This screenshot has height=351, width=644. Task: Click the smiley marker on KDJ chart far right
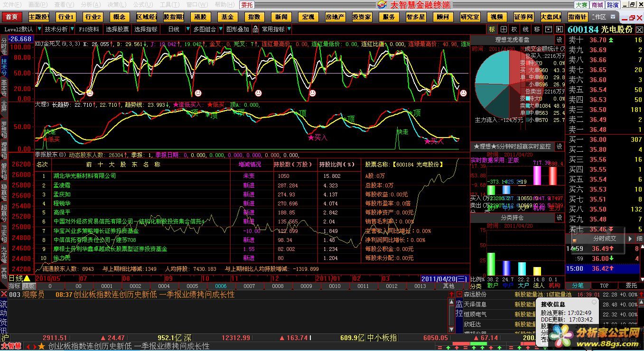(464, 93)
